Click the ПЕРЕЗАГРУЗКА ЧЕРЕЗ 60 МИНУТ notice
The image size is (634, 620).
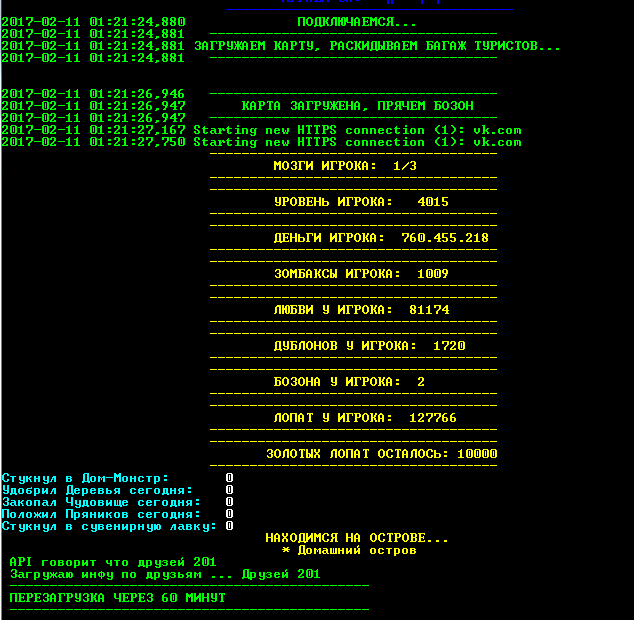pos(117,598)
